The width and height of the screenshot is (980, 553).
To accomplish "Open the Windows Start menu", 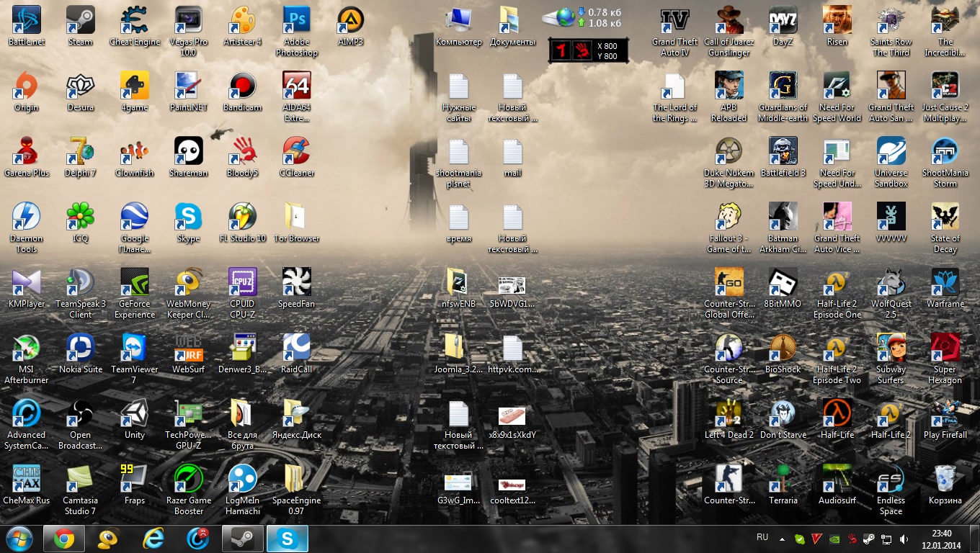I will pyautogui.click(x=19, y=539).
